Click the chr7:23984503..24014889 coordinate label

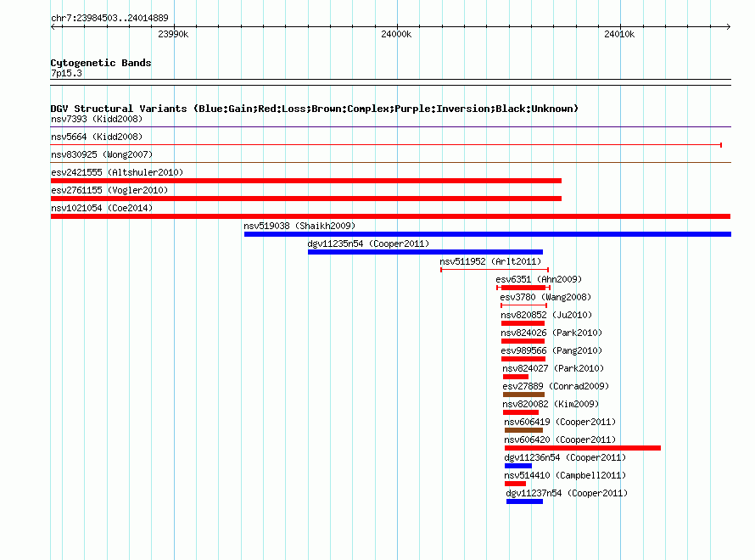pos(109,18)
